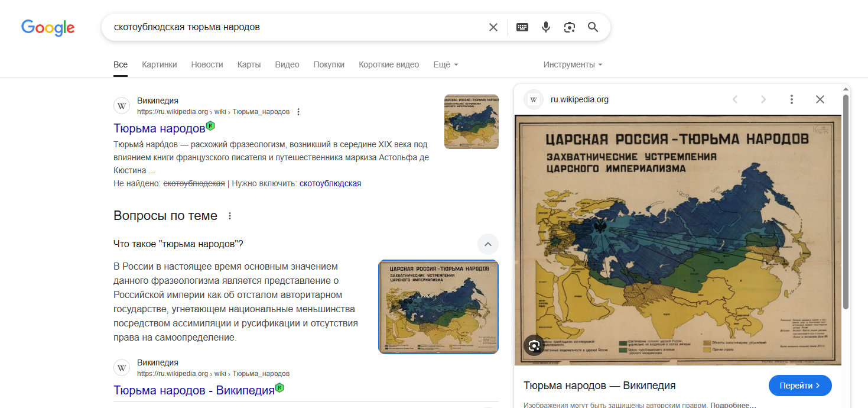Select the 'Все' search tab
The image size is (868, 408).
(x=121, y=64)
